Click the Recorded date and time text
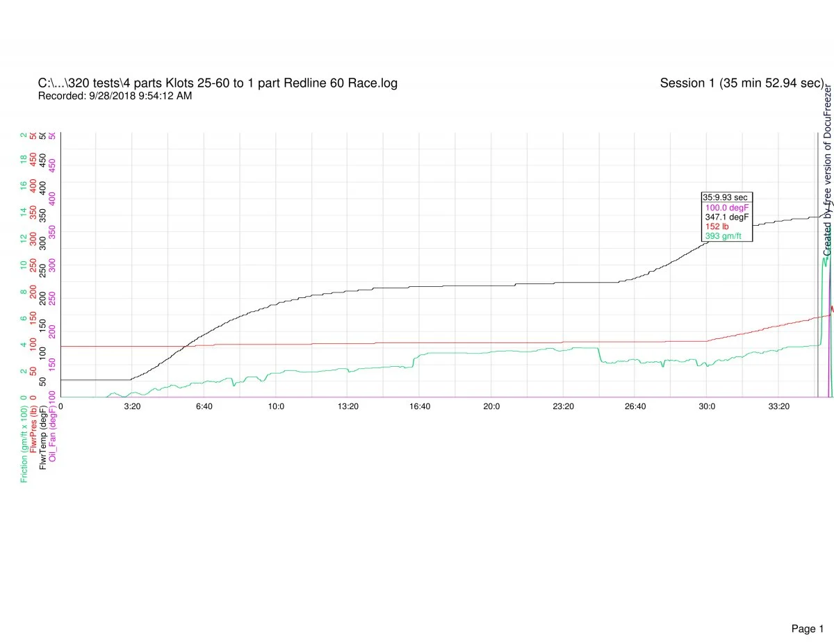834x644 pixels. coord(115,96)
